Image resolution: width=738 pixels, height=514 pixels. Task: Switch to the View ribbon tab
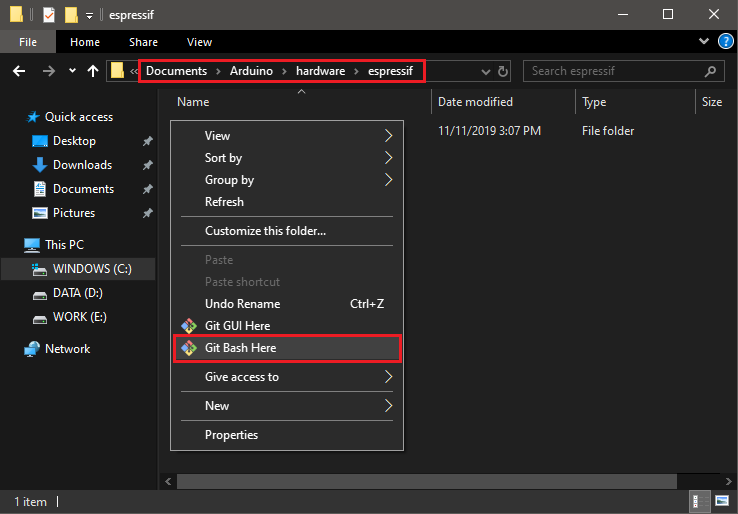pos(199,42)
